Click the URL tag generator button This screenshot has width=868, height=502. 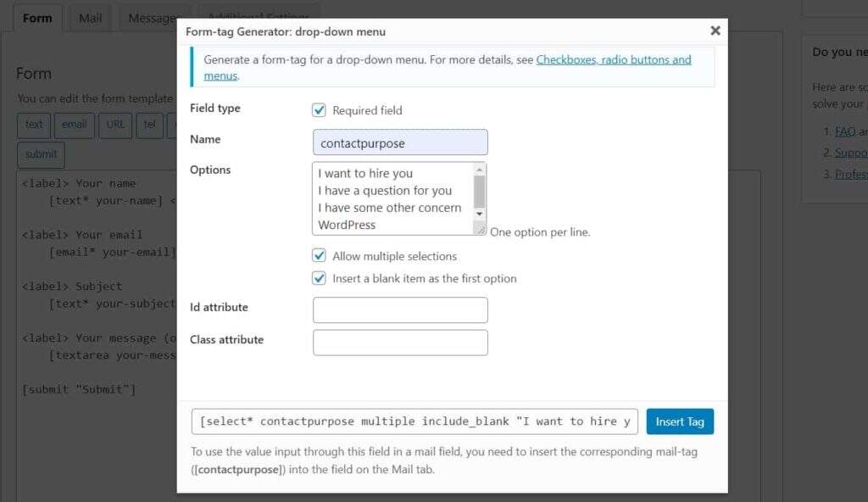[x=116, y=125]
